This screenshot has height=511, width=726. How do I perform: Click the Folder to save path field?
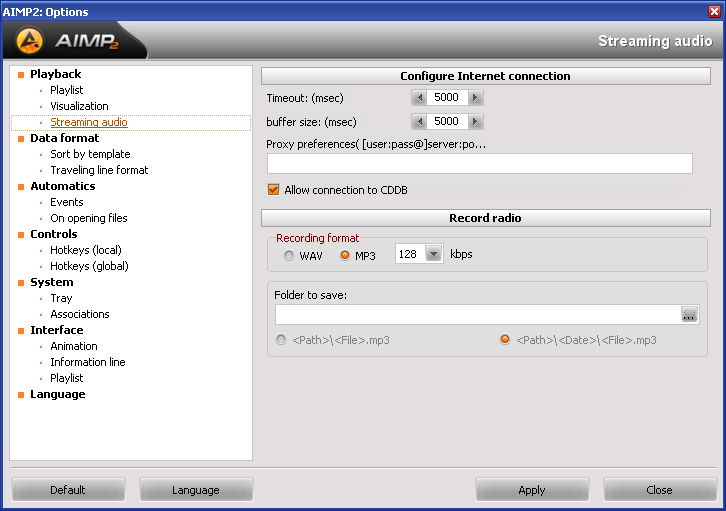point(478,315)
